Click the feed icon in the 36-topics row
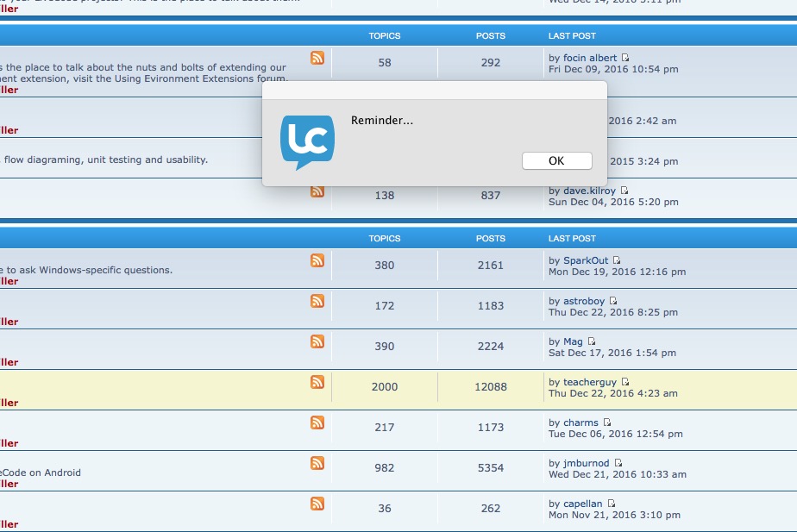 click(317, 504)
